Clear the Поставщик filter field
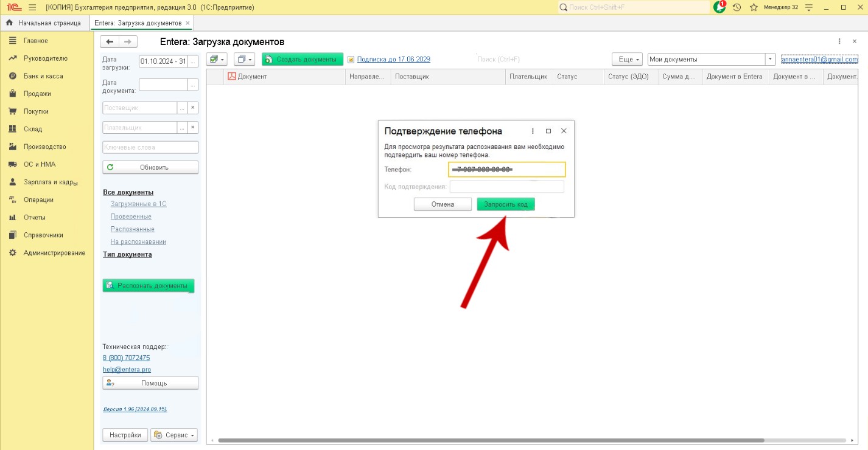868x450 pixels. [x=193, y=108]
